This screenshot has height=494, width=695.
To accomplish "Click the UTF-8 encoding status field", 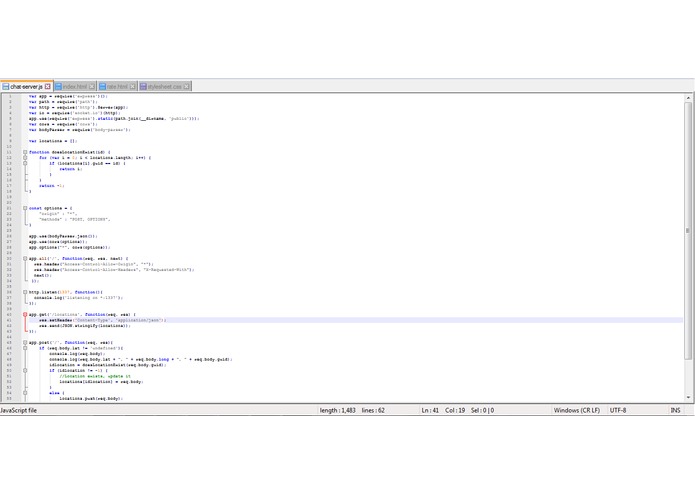I will pyautogui.click(x=618, y=410).
